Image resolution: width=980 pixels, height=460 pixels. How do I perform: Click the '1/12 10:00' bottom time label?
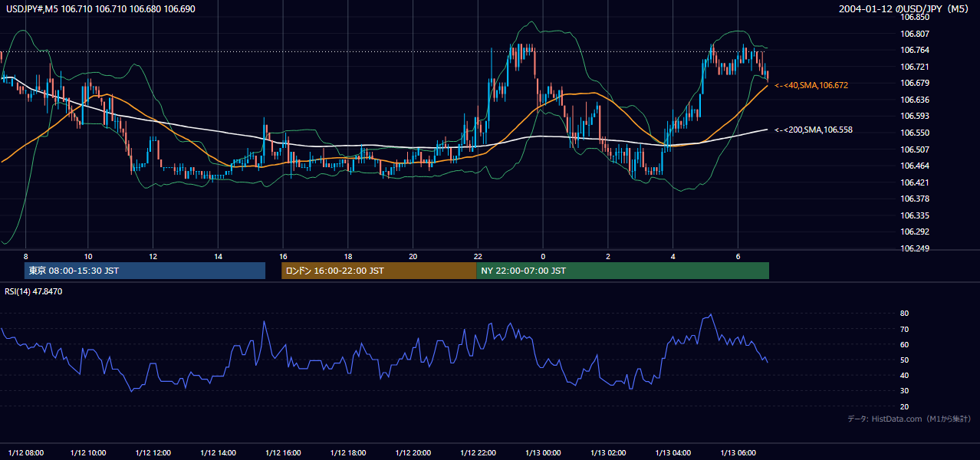(88, 452)
